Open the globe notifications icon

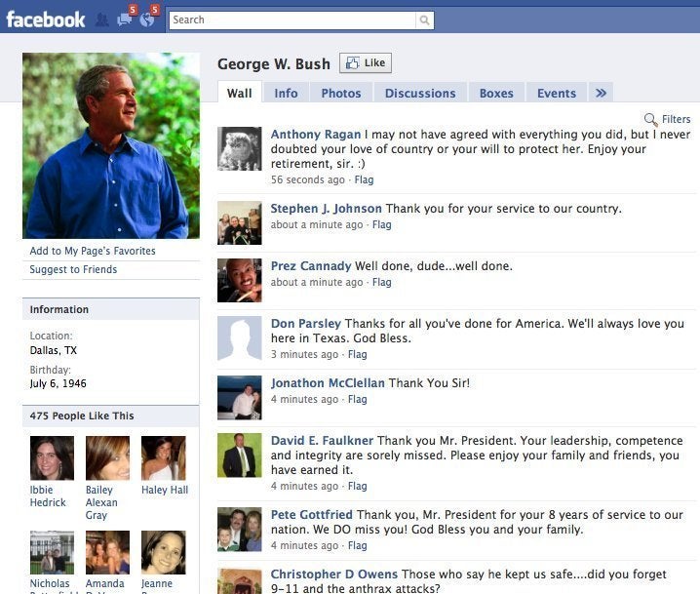pyautogui.click(x=147, y=20)
